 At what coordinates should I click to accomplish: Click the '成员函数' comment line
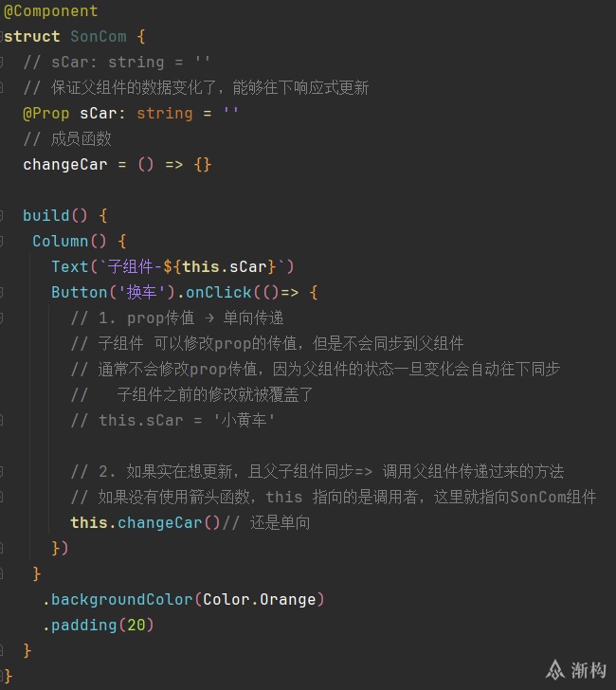(x=67, y=139)
